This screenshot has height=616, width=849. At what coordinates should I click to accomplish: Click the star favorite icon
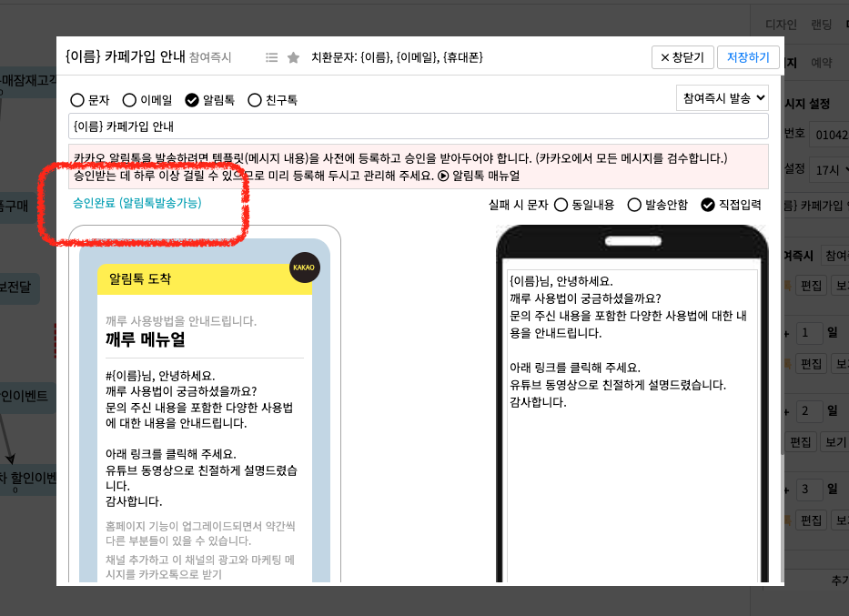(293, 57)
